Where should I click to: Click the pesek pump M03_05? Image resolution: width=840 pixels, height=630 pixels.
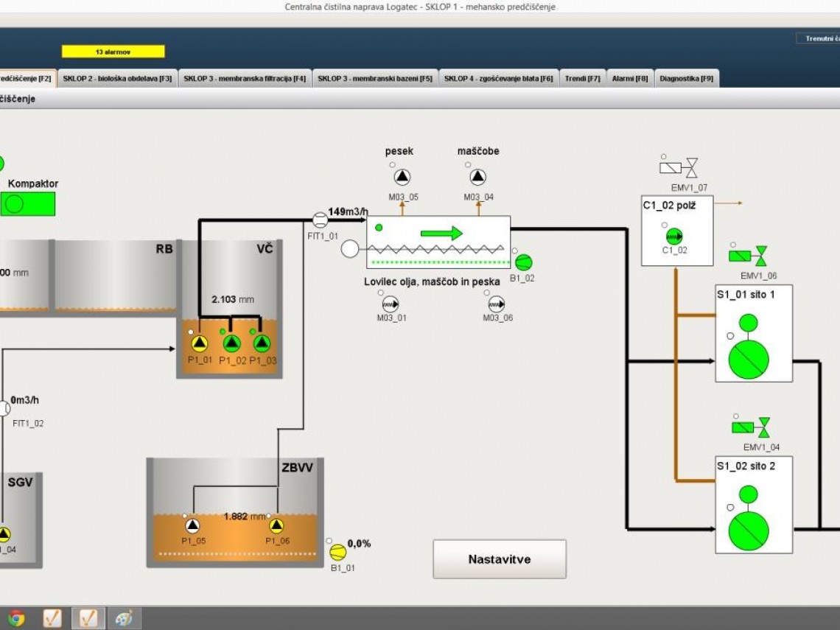pos(402,177)
